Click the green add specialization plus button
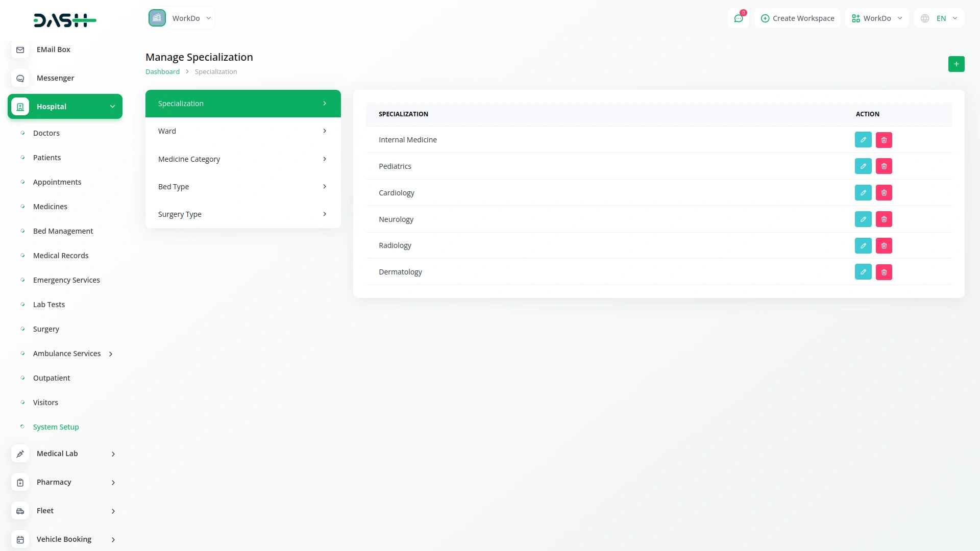980x551 pixels. [956, 64]
